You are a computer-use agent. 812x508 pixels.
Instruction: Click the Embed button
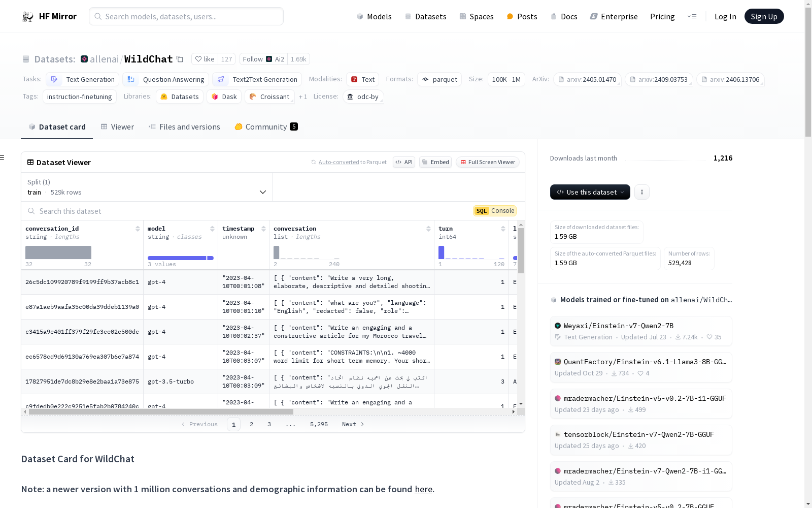(x=435, y=162)
